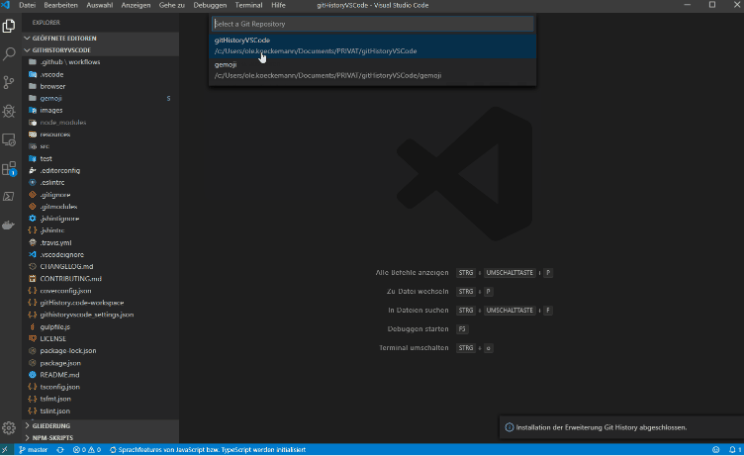The image size is (744, 456).
Task: Open package.json file
Action: coord(101,363)
